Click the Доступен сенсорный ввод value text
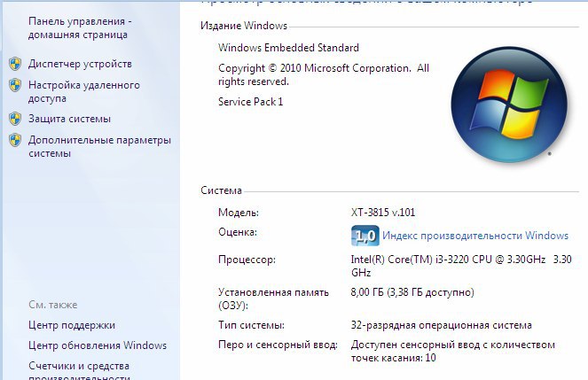Screen dimensions: 588x380 click(453, 351)
